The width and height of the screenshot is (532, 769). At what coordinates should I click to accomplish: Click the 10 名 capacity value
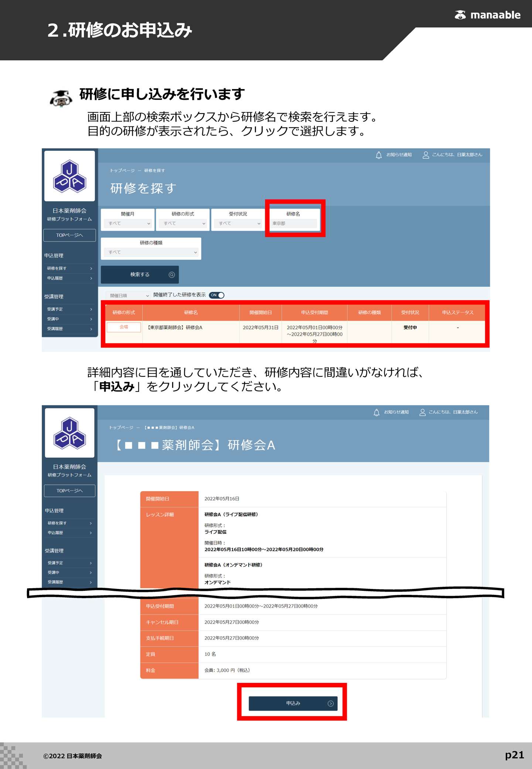210,654
